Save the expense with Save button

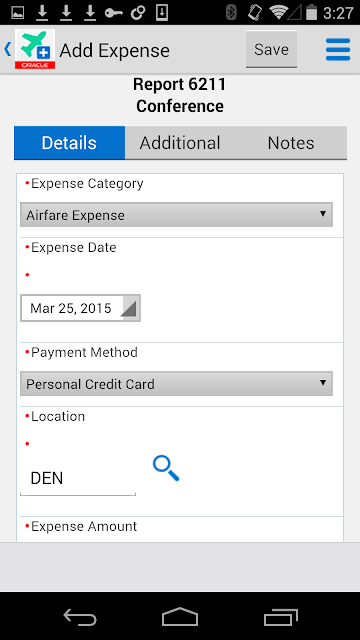tap(271, 49)
